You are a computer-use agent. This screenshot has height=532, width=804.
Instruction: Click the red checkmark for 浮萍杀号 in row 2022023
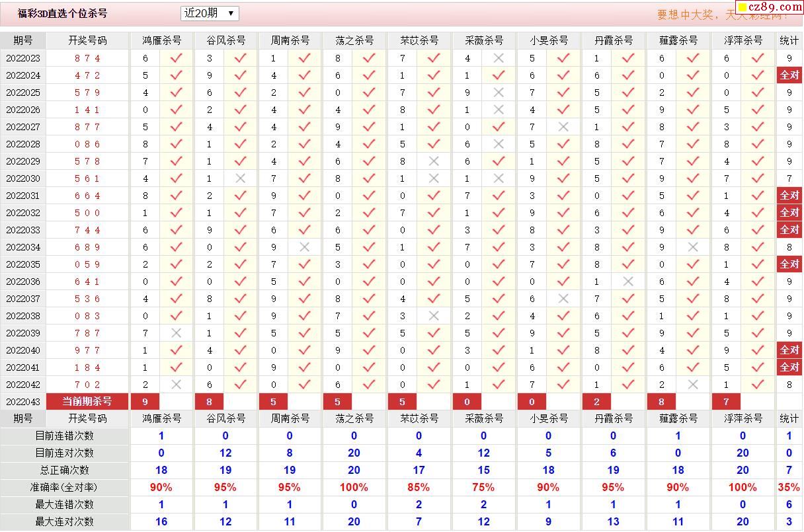click(757, 58)
